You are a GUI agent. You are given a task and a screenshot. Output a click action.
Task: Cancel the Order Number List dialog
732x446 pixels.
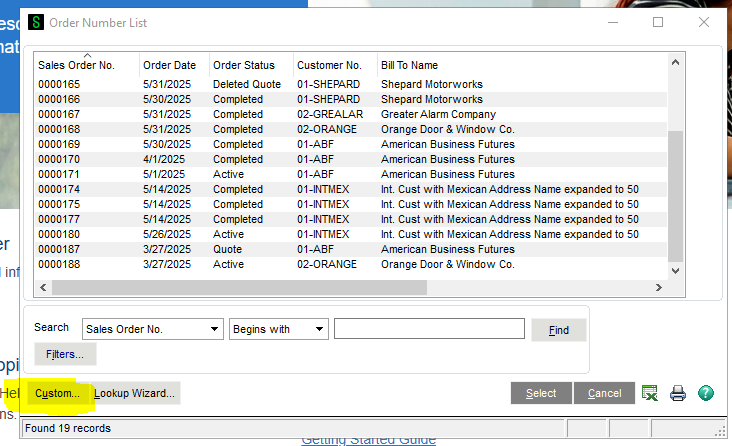pyautogui.click(x=604, y=393)
